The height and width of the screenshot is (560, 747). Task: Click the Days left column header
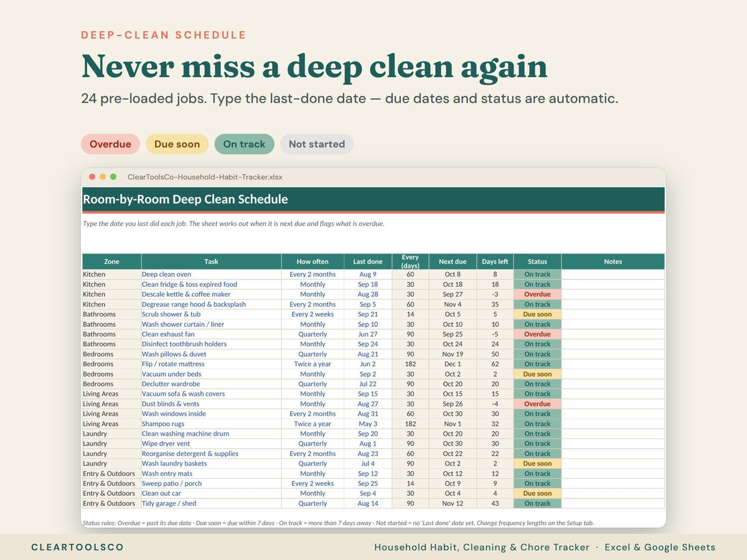[495, 261]
